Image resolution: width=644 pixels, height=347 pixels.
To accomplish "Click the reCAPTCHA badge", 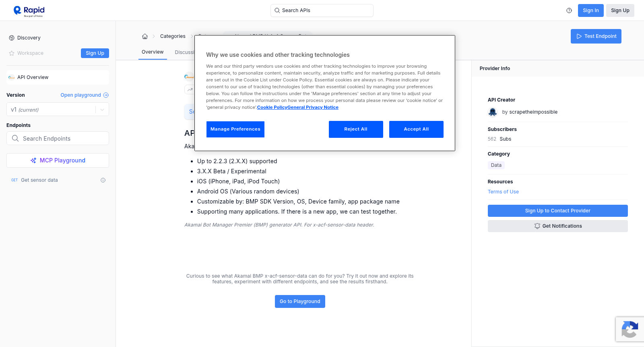I will (x=630, y=329).
